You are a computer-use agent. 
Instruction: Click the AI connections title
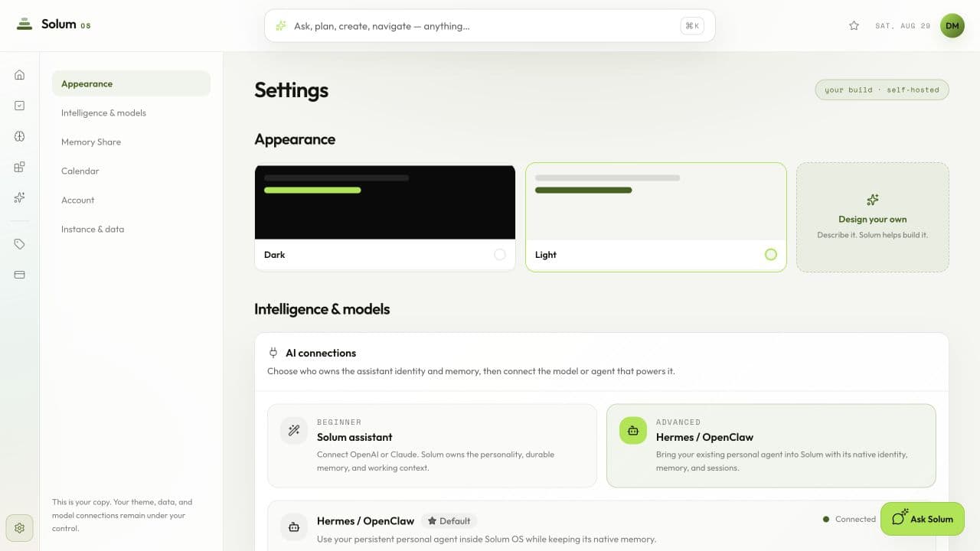point(321,353)
